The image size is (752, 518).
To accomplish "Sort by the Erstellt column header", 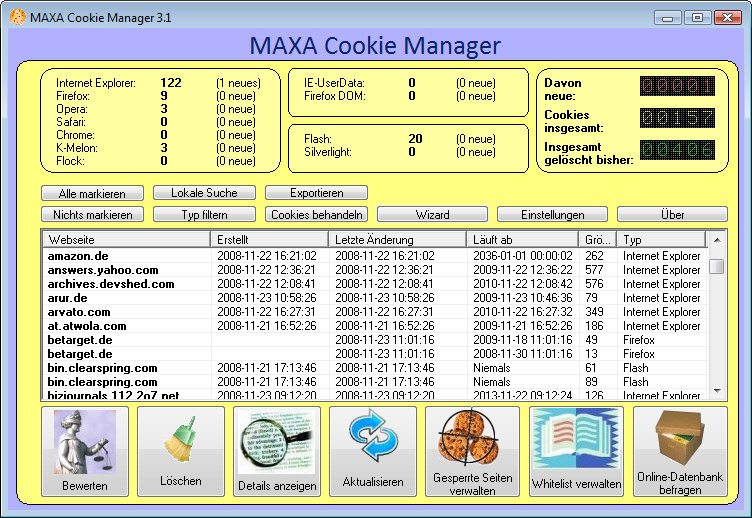I will click(x=270, y=239).
